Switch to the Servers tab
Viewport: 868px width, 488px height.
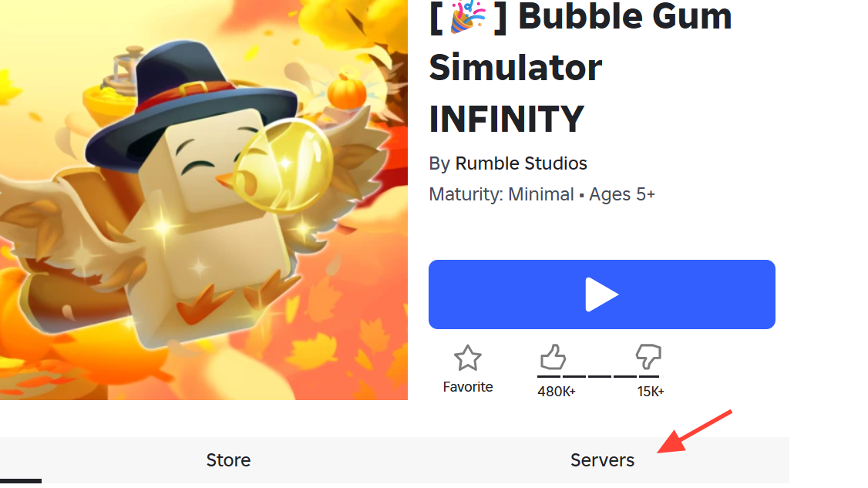click(602, 459)
